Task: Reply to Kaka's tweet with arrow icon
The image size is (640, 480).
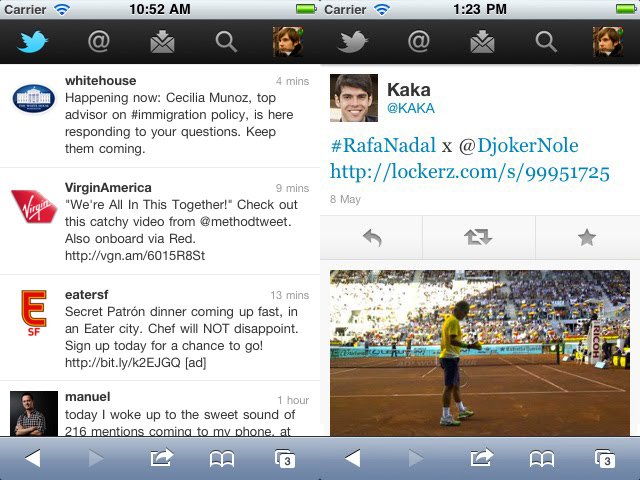Action: 372,238
